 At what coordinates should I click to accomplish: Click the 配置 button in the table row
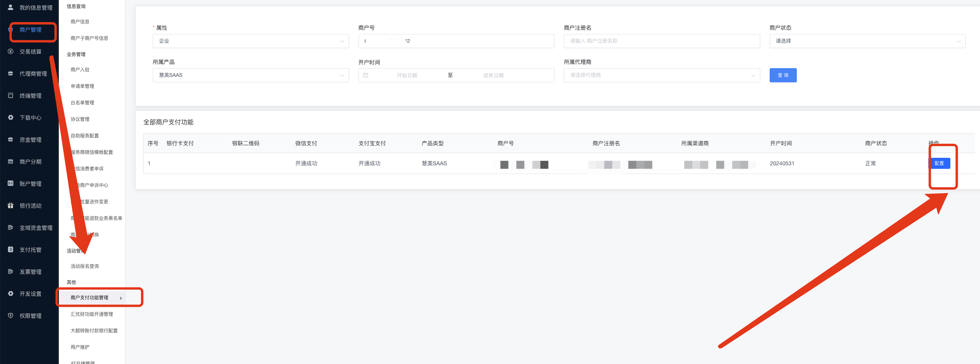pos(939,163)
